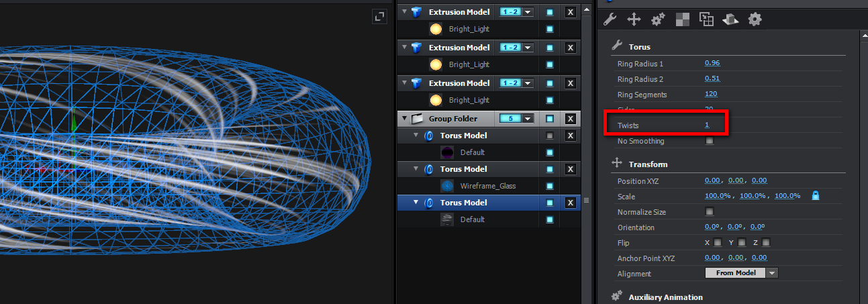Open the single gear settings tab icon
Viewport: 868px width, 304px height.
pos(755,19)
